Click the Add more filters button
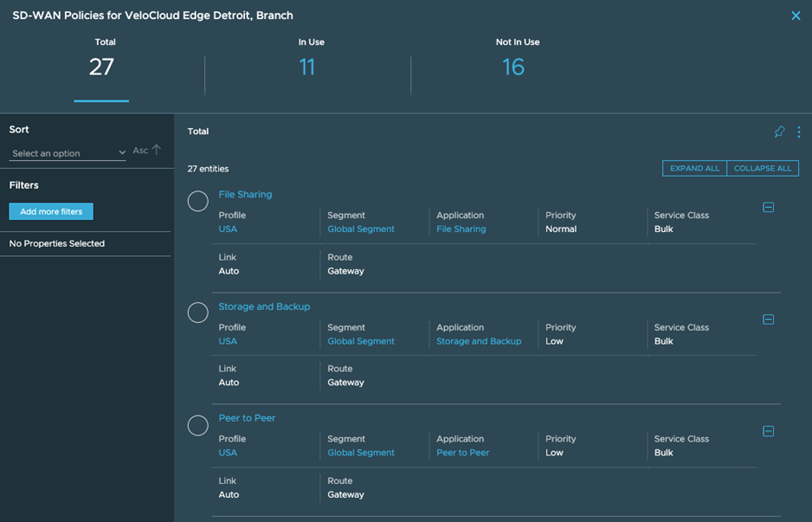The image size is (812, 522). coord(51,211)
